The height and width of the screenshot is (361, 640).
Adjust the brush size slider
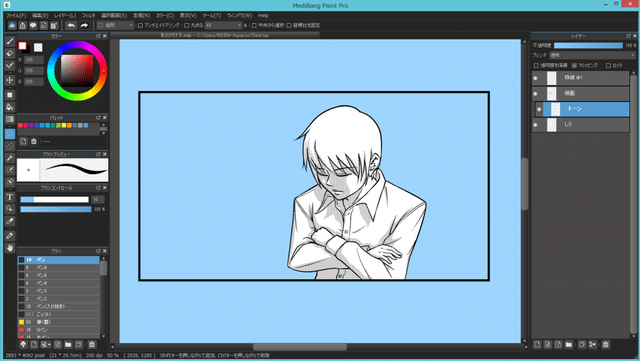coord(54,199)
